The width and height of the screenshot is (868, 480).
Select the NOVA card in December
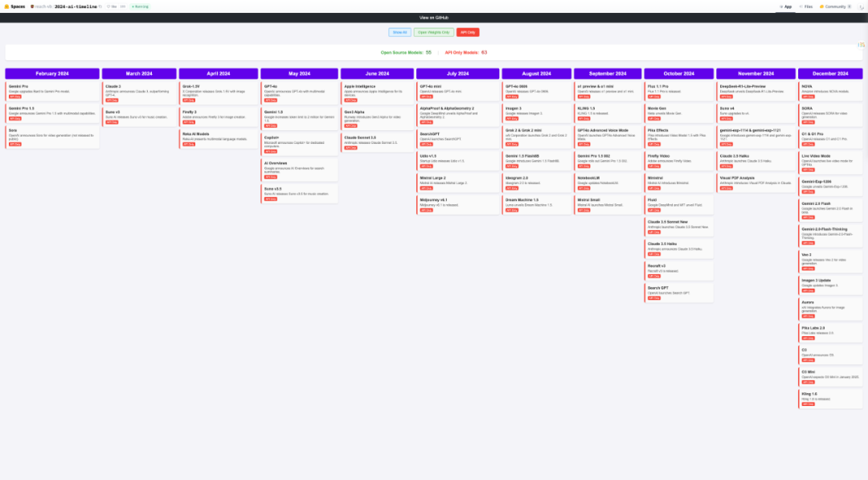(x=830, y=92)
